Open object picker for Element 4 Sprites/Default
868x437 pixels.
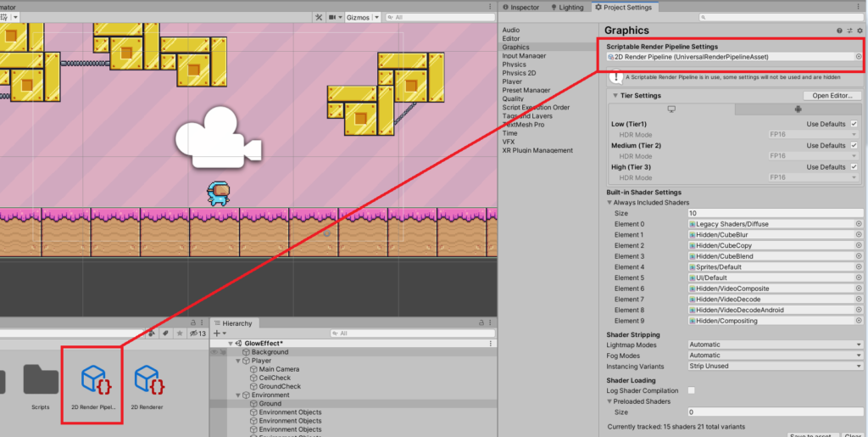(x=860, y=267)
